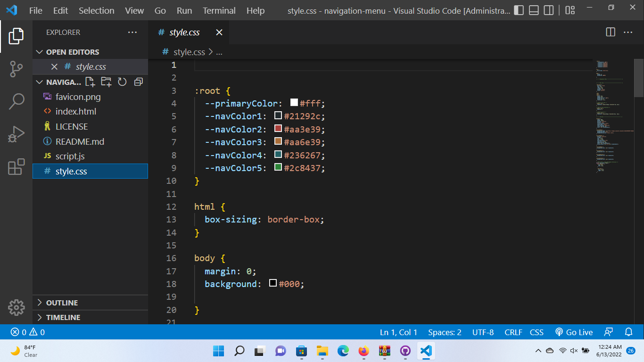Screen dimensions: 644x362
Task: Open the Extensions view
Action: [16, 166]
